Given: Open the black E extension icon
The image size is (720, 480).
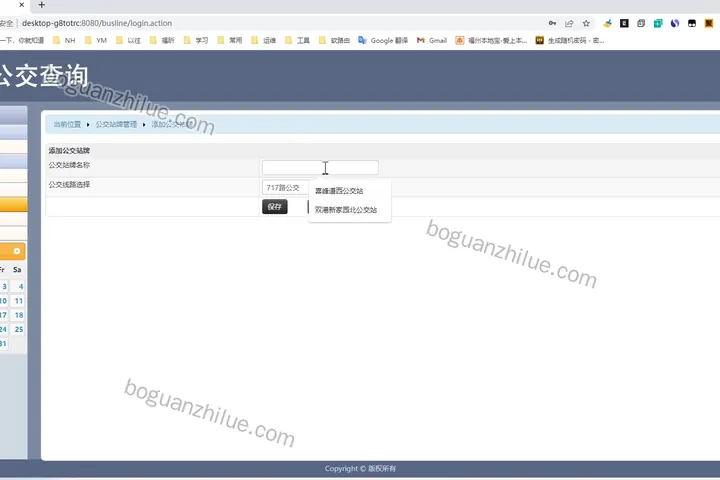Looking at the screenshot, I should coord(624,23).
